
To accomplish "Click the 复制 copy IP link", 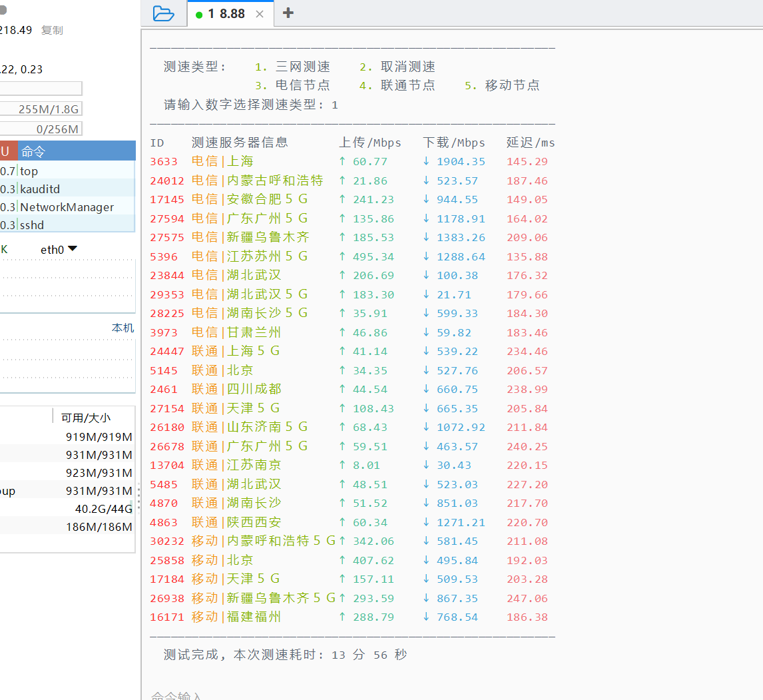I will tap(52, 30).
